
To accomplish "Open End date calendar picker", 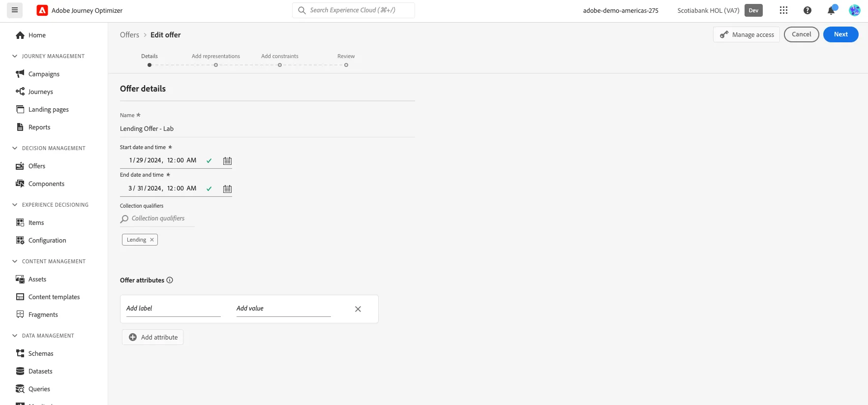I will click(227, 189).
